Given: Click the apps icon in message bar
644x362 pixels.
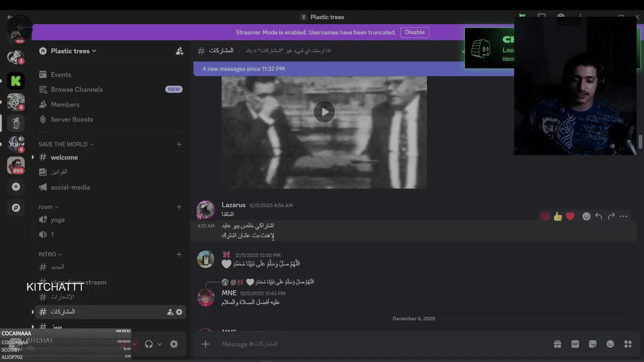Looking at the screenshot, I should point(628,344).
